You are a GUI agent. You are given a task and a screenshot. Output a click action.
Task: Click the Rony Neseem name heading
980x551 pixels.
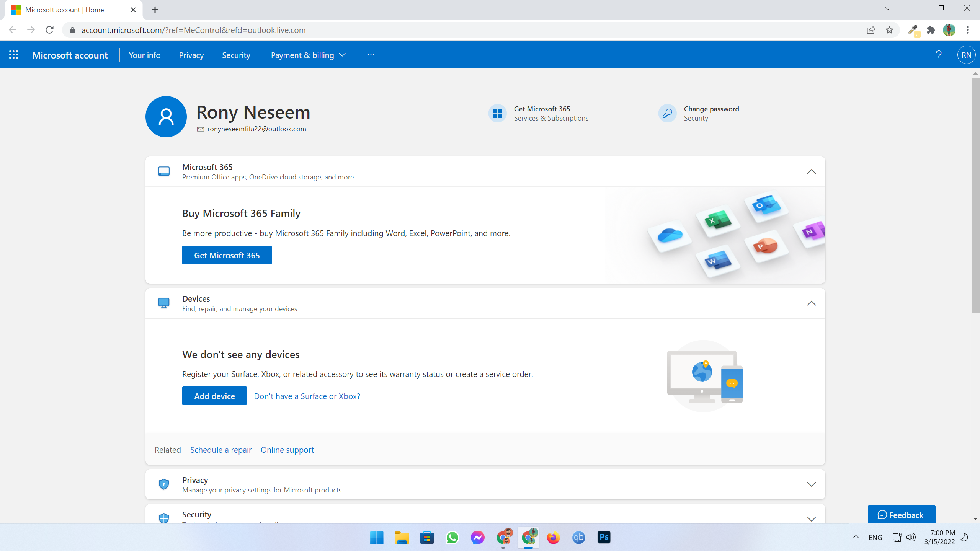253,112
